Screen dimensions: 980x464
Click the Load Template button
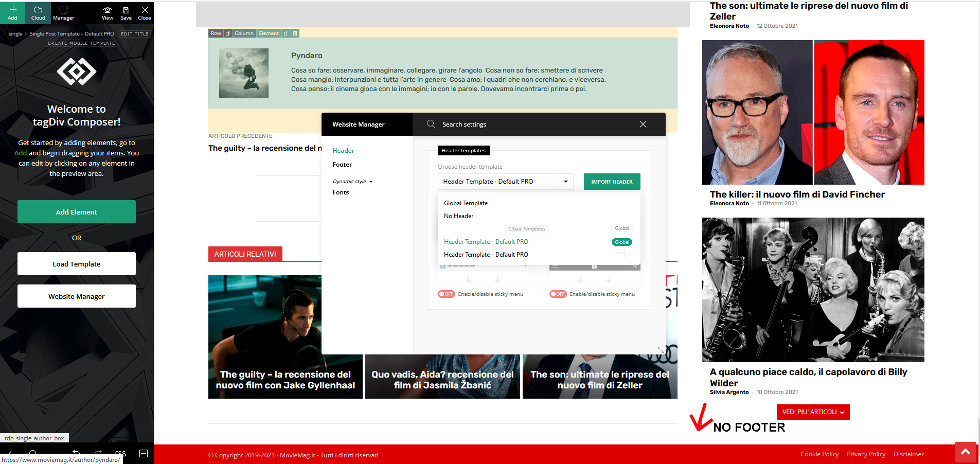point(77,264)
